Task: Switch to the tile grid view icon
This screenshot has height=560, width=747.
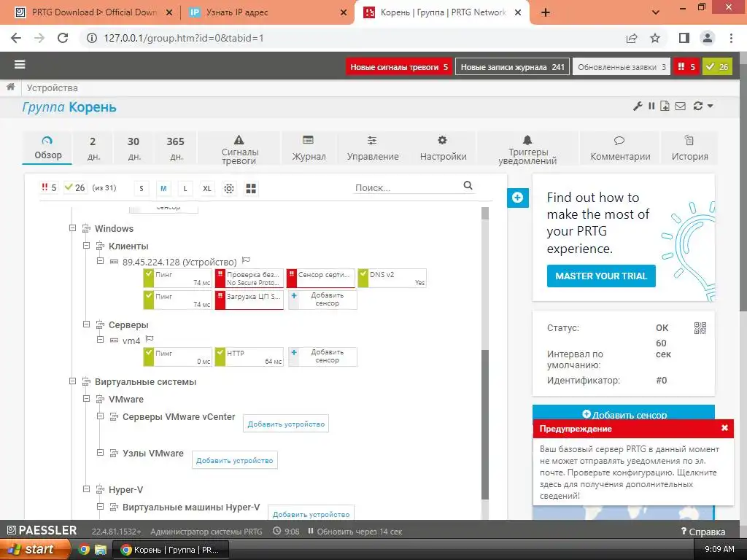Action: [x=251, y=189]
